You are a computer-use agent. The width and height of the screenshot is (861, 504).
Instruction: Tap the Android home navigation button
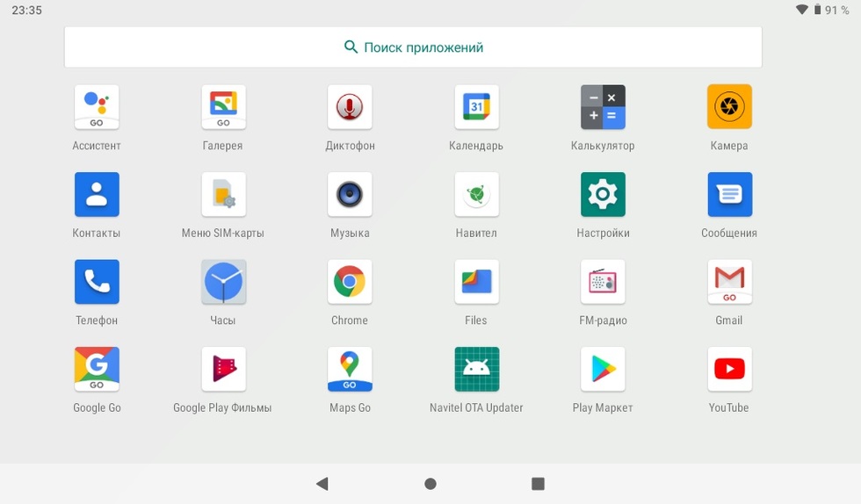[430, 484]
